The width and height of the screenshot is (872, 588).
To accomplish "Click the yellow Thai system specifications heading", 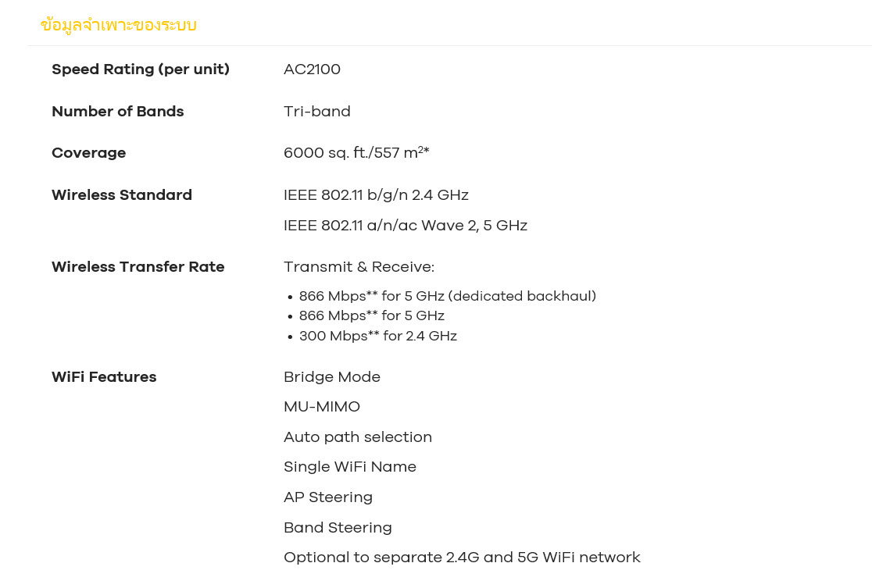I will coord(118,25).
